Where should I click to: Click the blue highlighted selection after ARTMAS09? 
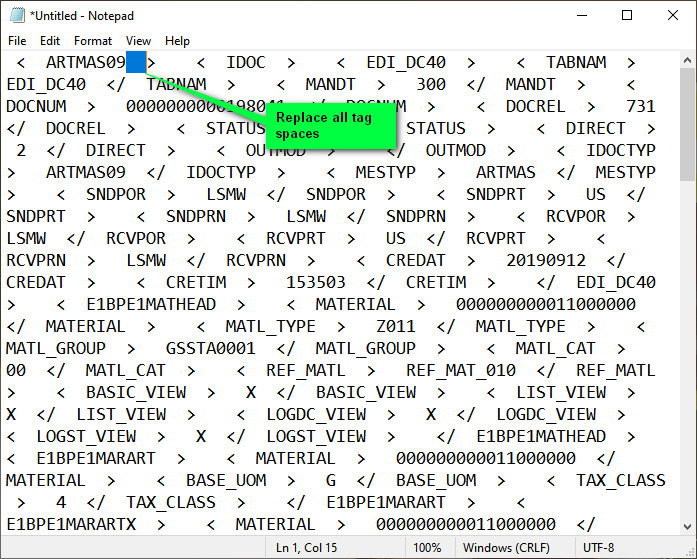tap(136, 62)
